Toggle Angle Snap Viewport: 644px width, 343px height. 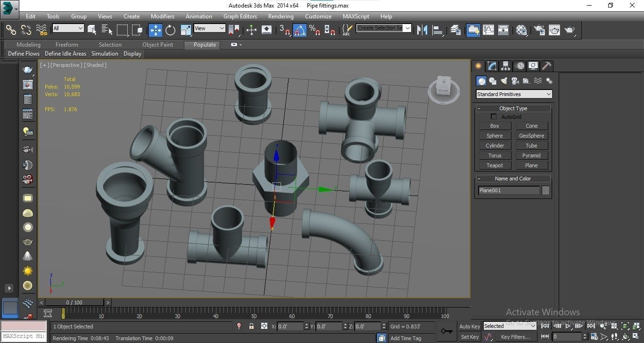(x=300, y=30)
